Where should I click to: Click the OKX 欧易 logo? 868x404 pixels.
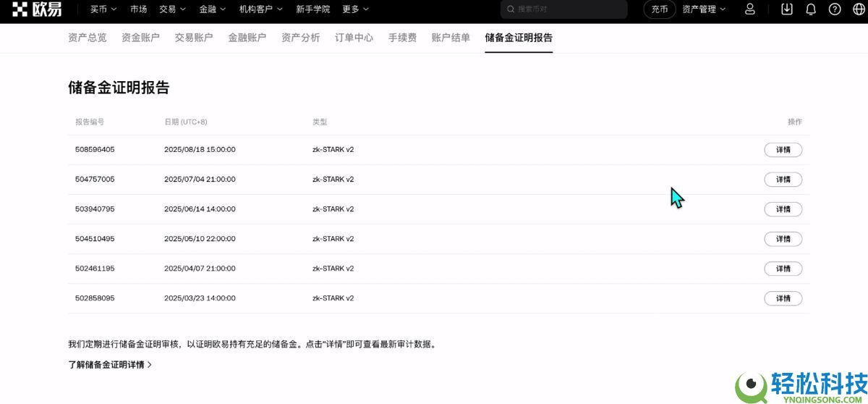point(37,9)
